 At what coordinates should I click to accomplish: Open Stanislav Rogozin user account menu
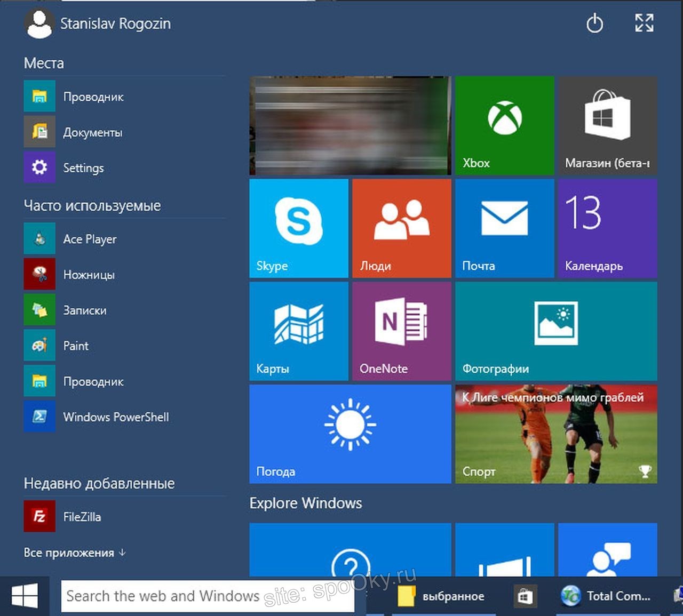click(98, 24)
